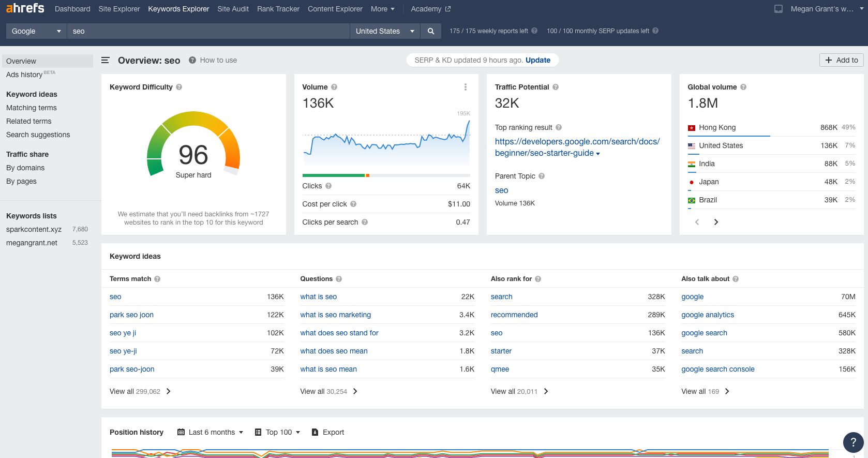
Task: Open help tooltip beside How to use
Action: [192, 60]
